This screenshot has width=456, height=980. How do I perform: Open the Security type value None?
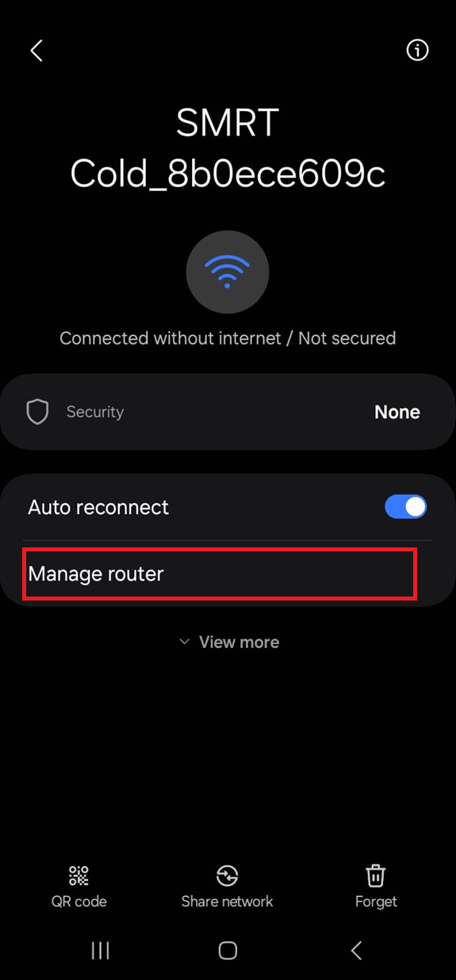(x=397, y=412)
